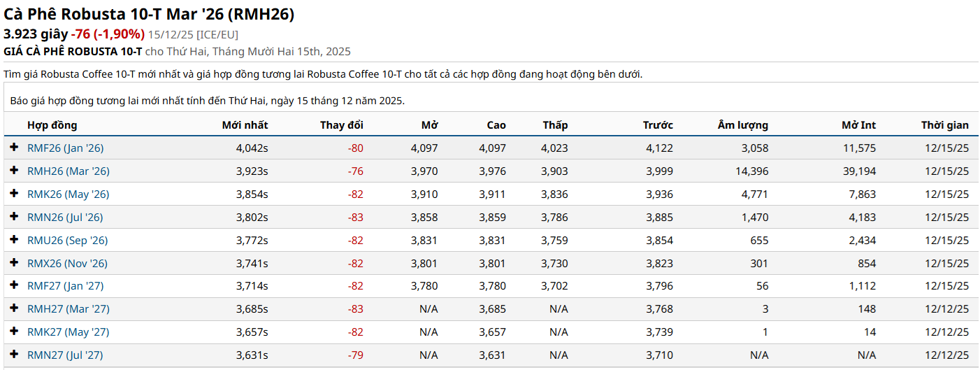The image size is (980, 370).
Task: Click the Thời gian column header
Action: (x=944, y=125)
